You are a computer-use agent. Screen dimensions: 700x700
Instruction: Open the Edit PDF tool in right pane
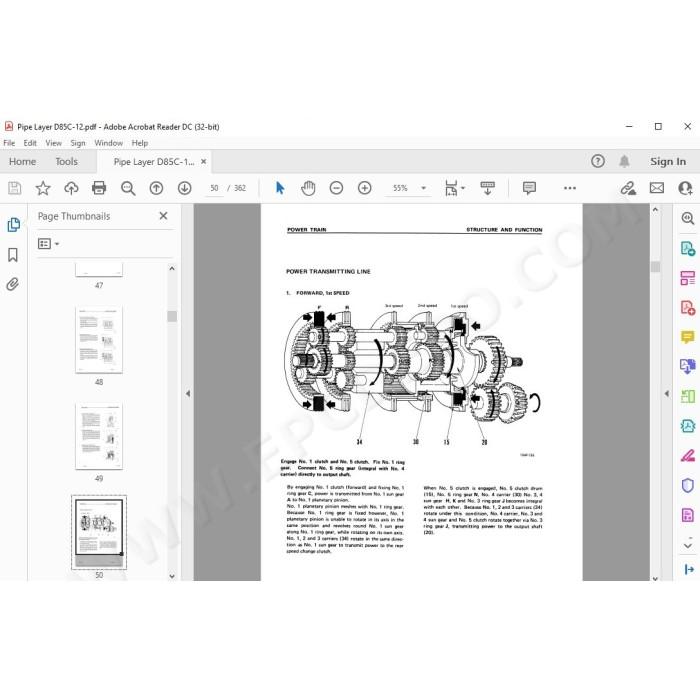click(688, 278)
